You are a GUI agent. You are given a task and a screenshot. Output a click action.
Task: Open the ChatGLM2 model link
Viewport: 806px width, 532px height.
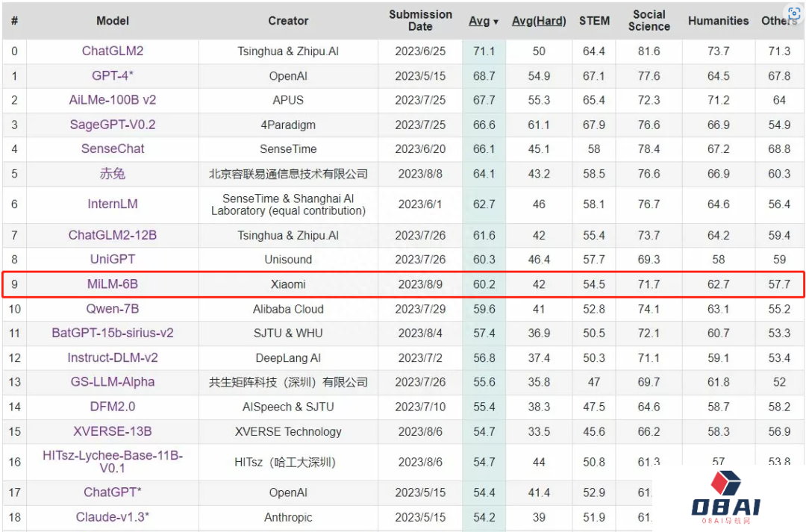click(113, 51)
